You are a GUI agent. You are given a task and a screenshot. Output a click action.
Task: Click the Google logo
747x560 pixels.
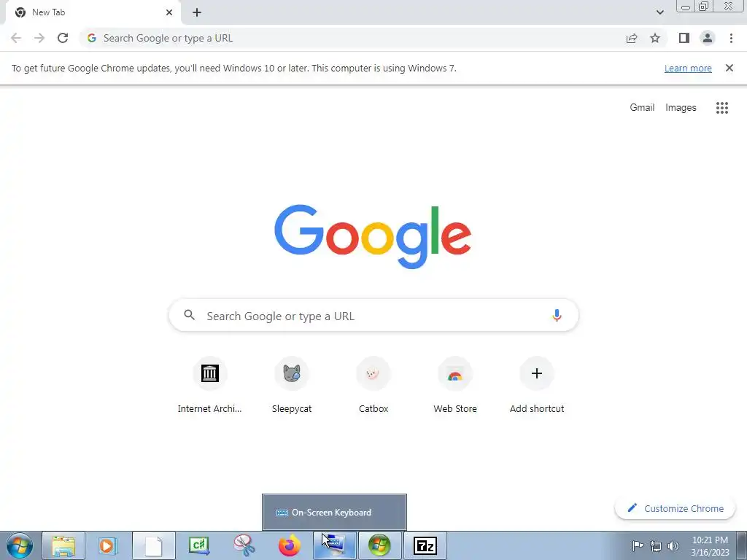point(373,237)
